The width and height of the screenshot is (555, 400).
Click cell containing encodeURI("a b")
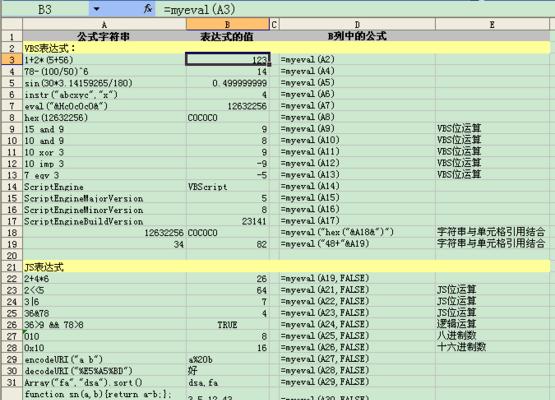pos(104,360)
